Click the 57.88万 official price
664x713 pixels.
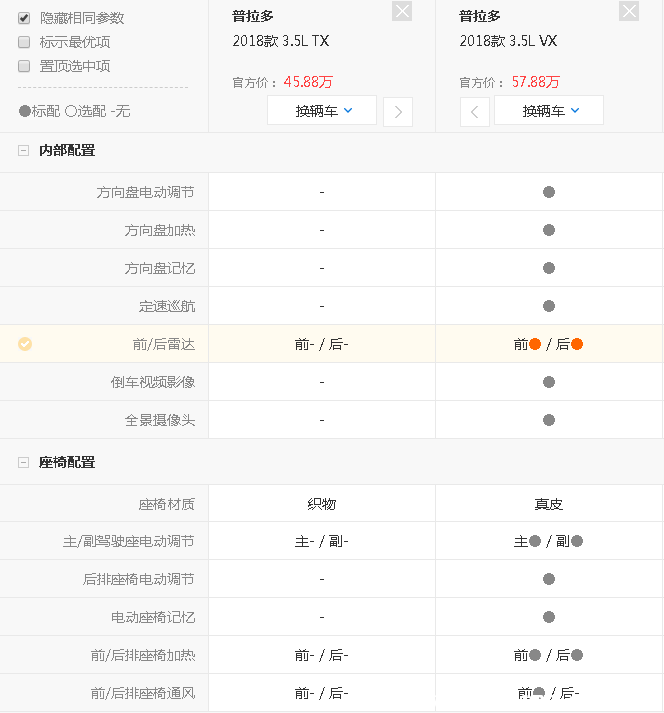pos(536,82)
